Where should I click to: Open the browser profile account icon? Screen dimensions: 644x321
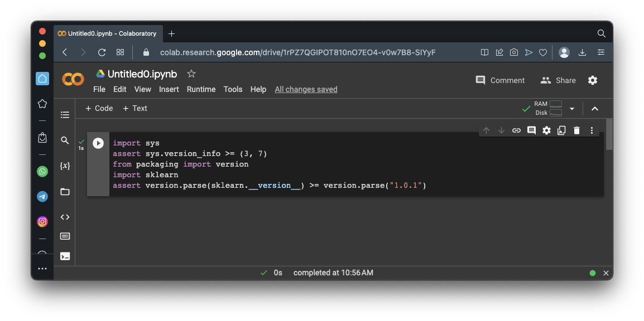coord(564,52)
